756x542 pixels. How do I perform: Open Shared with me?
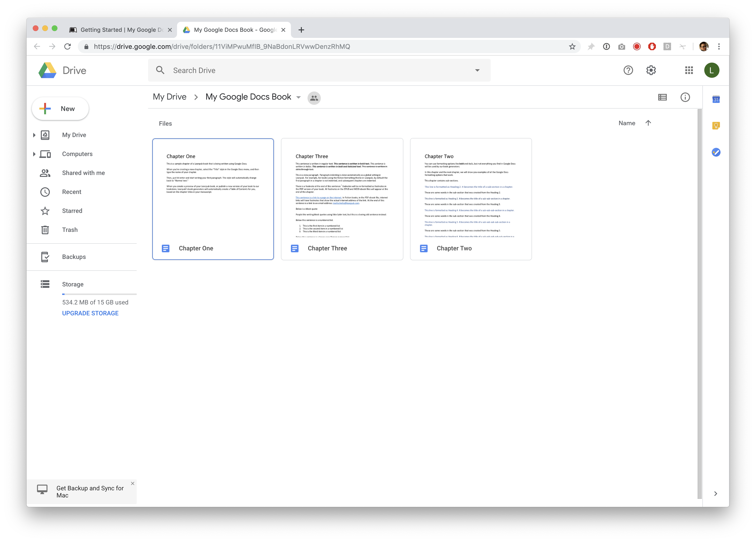coord(83,173)
